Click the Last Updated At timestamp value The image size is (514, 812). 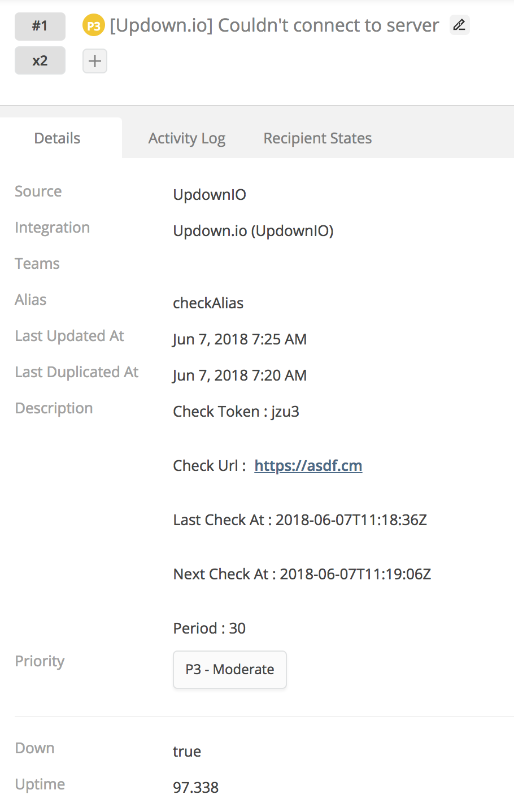(240, 339)
